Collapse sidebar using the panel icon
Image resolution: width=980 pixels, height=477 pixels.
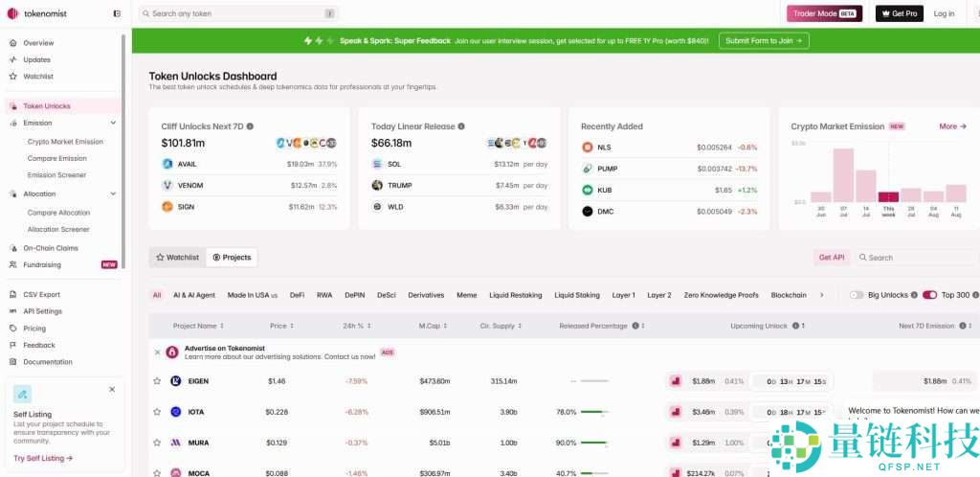tap(117, 13)
